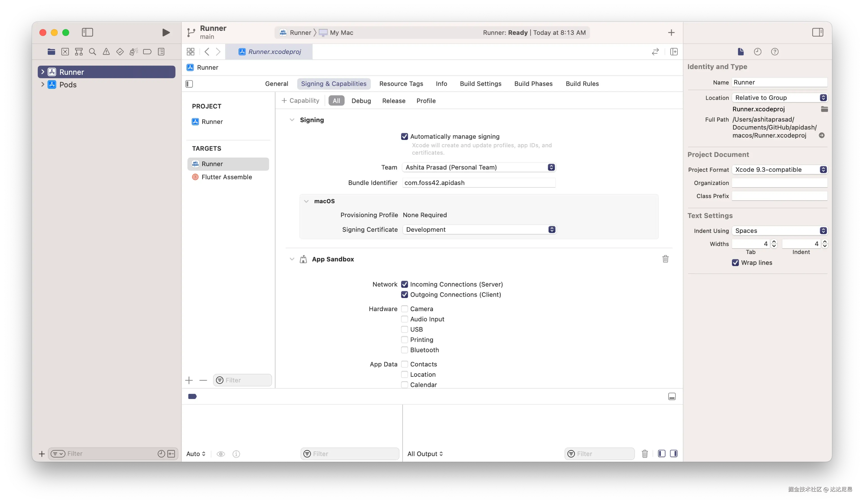Toggle the right inspector panel icon

click(x=817, y=33)
